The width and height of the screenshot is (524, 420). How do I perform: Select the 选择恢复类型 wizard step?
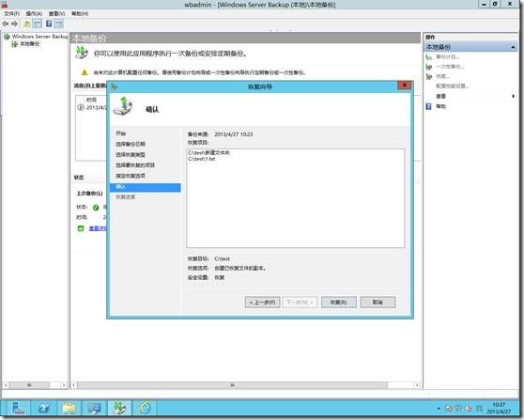coord(131,155)
